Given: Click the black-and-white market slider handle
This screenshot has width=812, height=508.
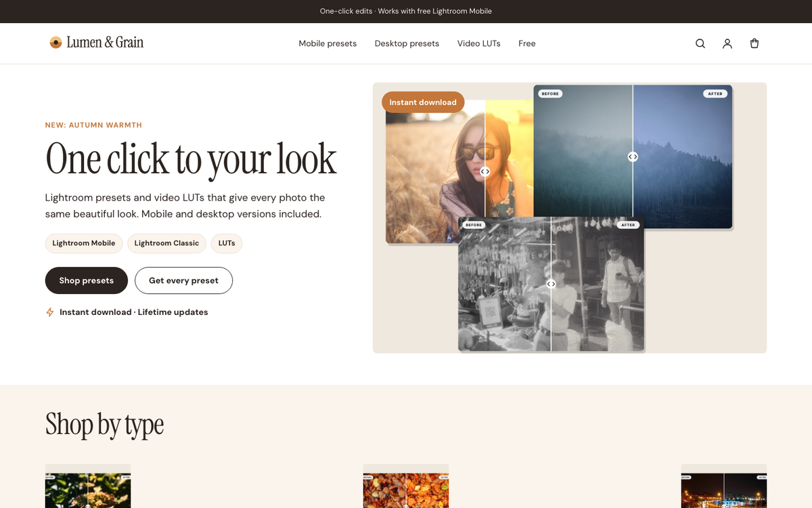Looking at the screenshot, I should 551,284.
